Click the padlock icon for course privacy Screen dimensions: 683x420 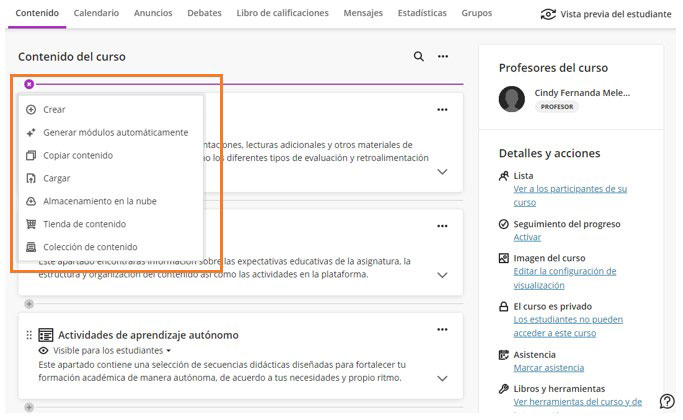point(504,307)
